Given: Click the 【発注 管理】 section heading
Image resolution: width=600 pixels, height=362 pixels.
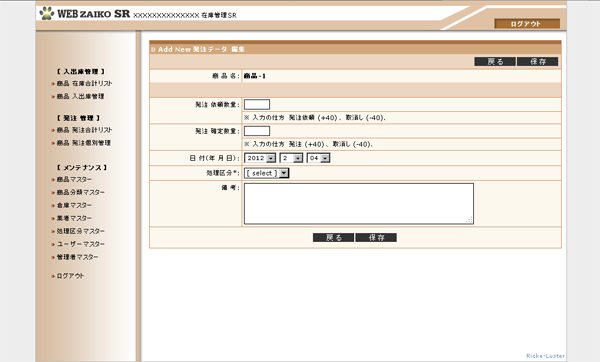Looking at the screenshot, I should coord(78,118).
